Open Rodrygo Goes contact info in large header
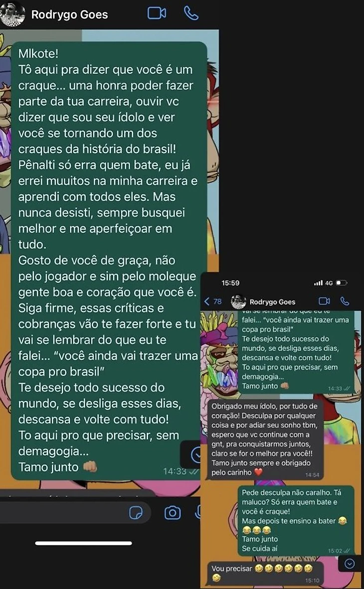364x589 pixels. tap(69, 14)
